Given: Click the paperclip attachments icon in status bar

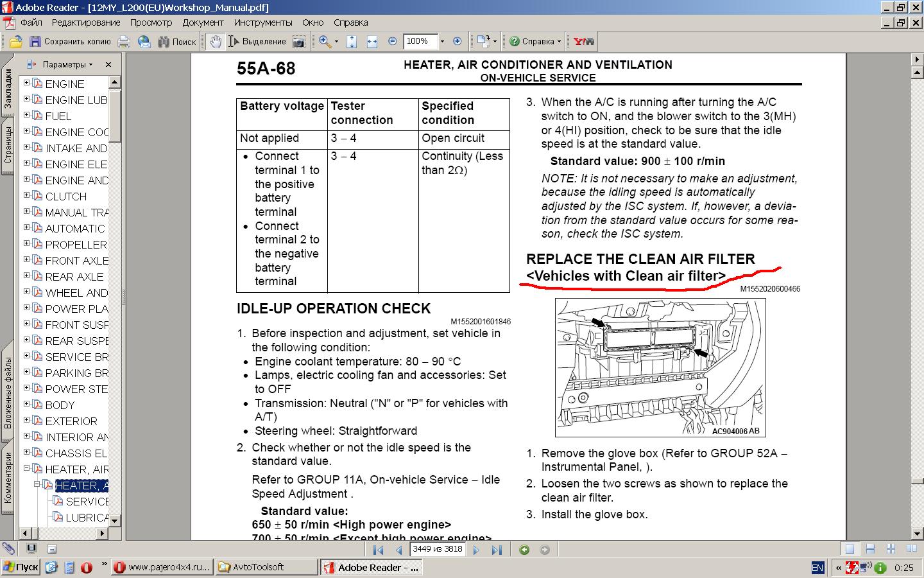Looking at the screenshot, I should tap(8, 549).
